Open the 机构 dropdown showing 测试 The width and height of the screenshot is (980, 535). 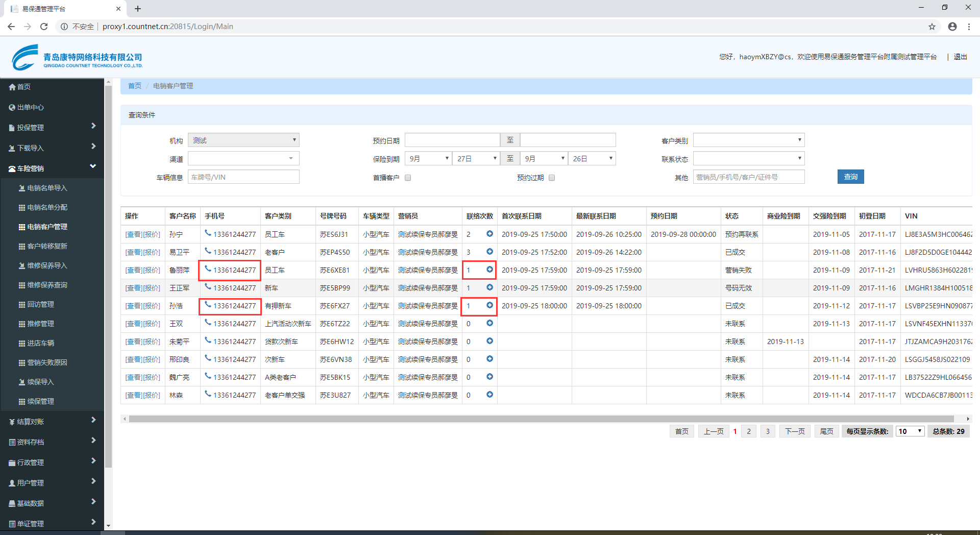click(243, 140)
